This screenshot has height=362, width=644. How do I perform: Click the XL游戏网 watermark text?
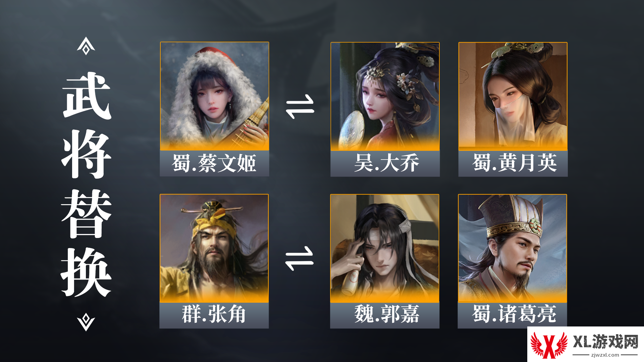tap(605, 342)
